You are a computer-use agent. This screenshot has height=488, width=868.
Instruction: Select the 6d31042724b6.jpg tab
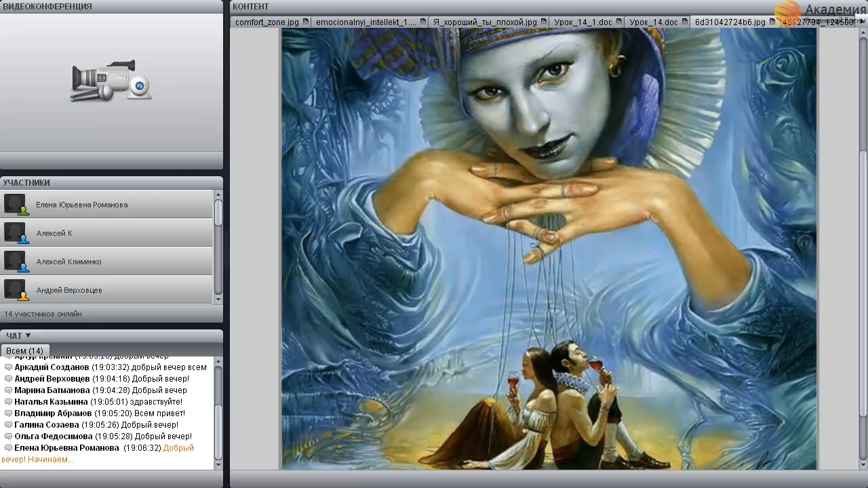click(734, 22)
